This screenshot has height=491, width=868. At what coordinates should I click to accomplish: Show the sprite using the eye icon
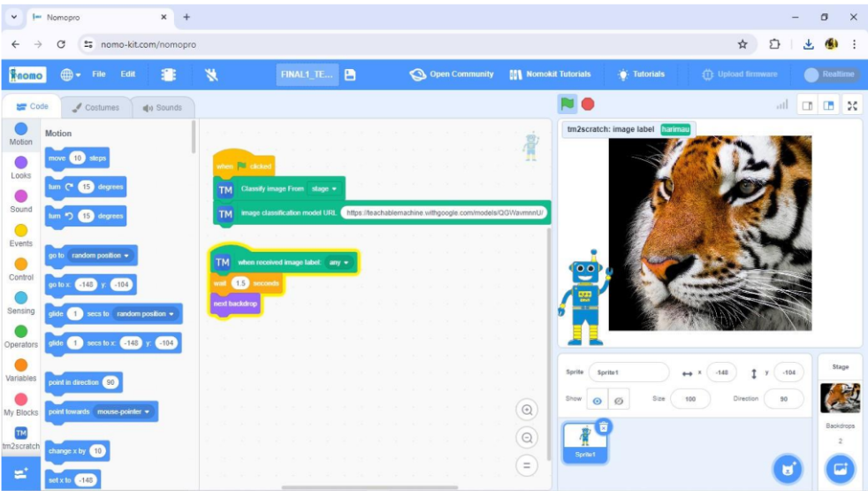pos(597,400)
